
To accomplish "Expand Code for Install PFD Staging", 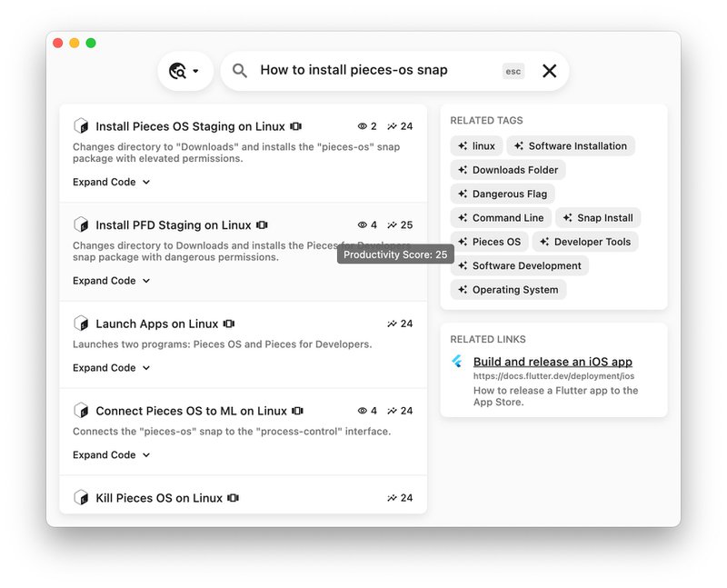I will pos(111,281).
